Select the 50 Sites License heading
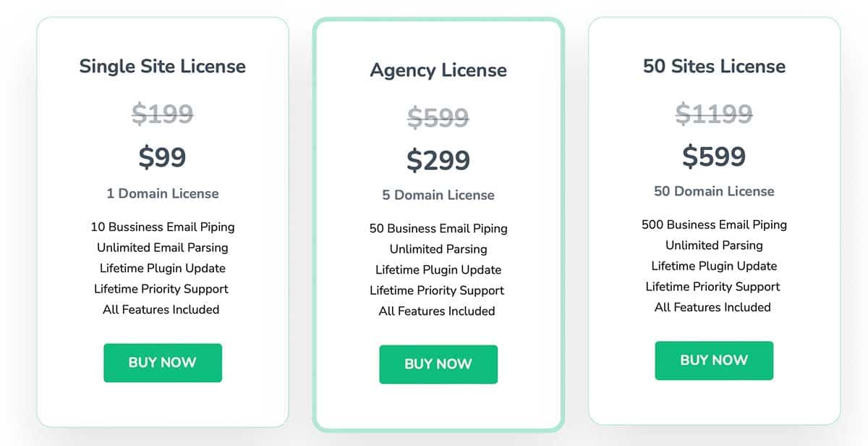Viewport: 868px width, 446px height. tap(714, 66)
